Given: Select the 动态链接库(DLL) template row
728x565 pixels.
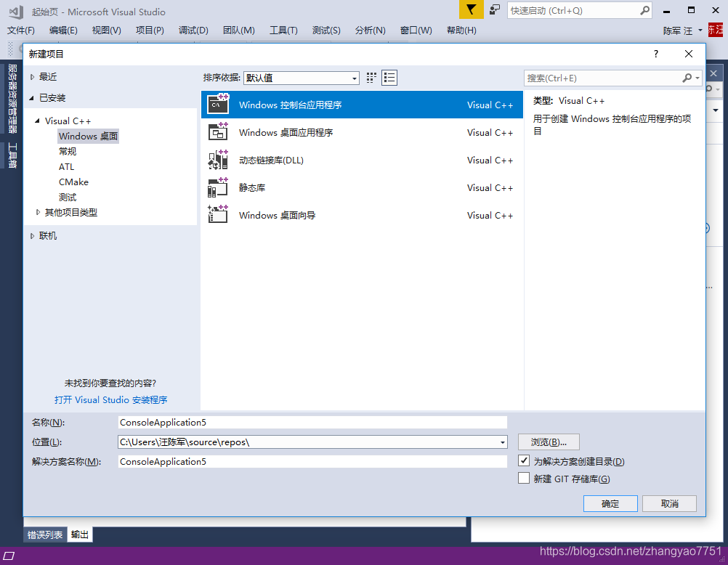Looking at the screenshot, I should point(362,160).
